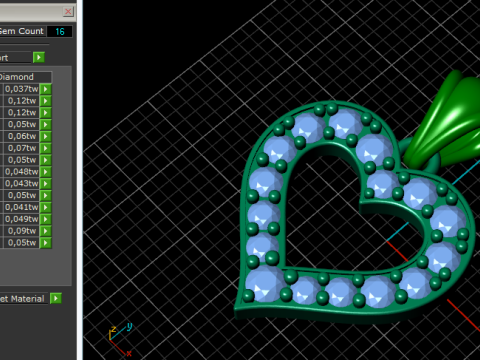Click the green arrow beside 0,048tw

click(x=46, y=172)
